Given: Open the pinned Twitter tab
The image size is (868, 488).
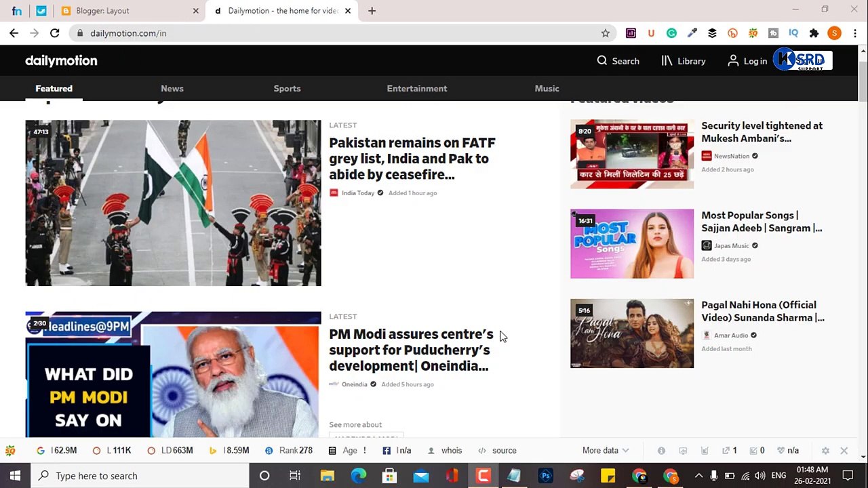Looking at the screenshot, I should pyautogui.click(x=41, y=11).
